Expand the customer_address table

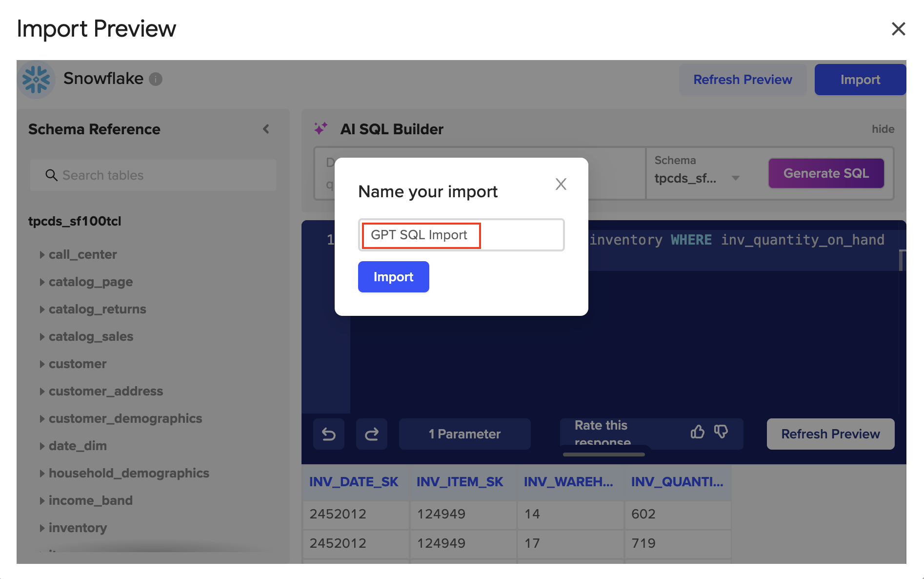point(42,392)
